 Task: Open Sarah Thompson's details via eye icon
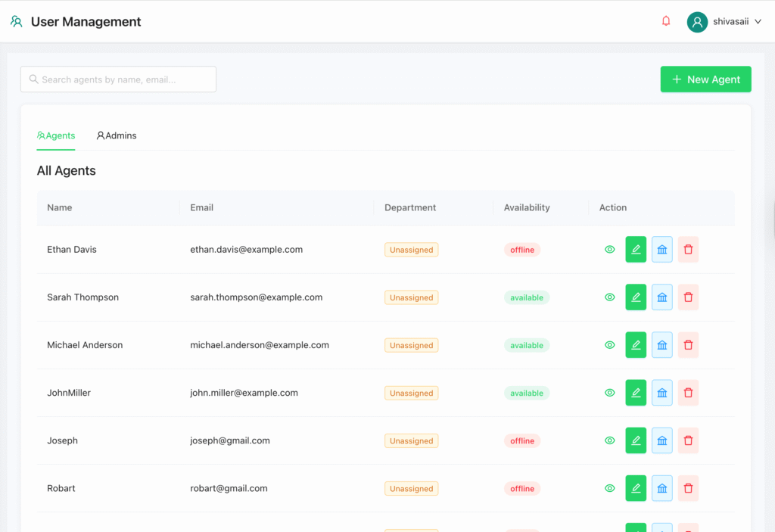tap(610, 297)
